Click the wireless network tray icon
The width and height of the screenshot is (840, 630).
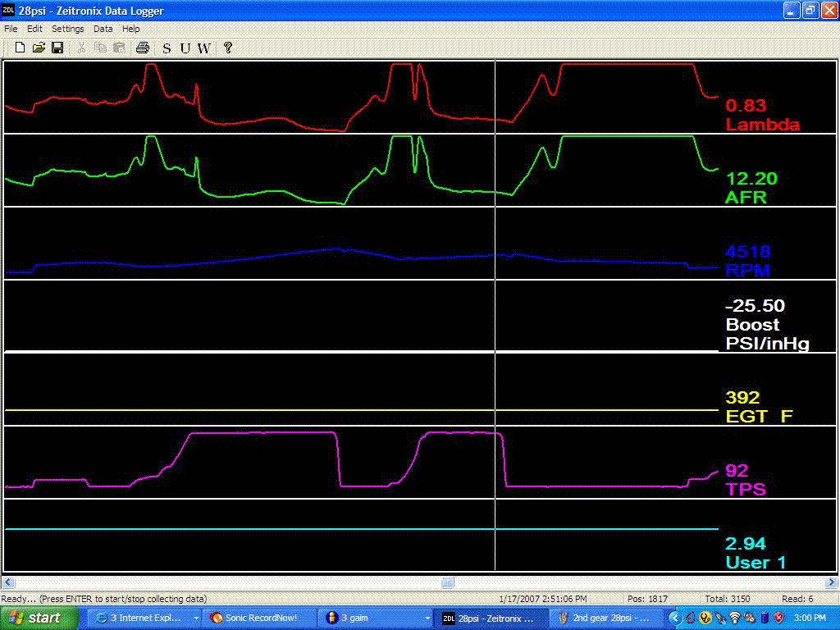pos(736,618)
